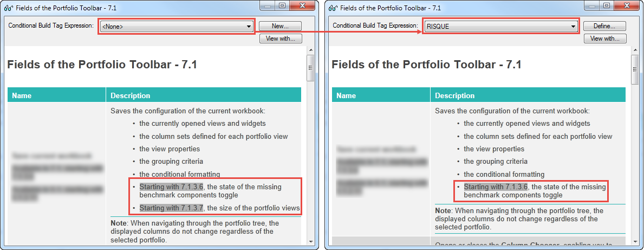
Task: Click View with... below the Define... button
Action: point(604,39)
